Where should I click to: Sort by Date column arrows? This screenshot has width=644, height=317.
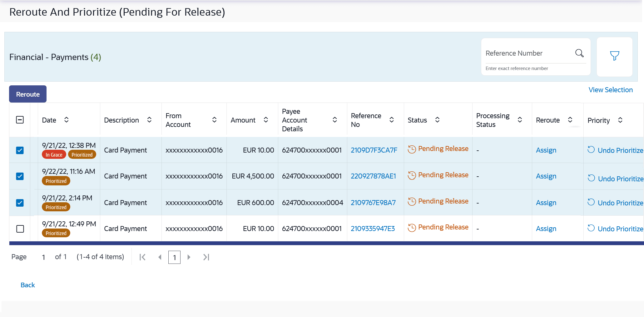(x=66, y=120)
